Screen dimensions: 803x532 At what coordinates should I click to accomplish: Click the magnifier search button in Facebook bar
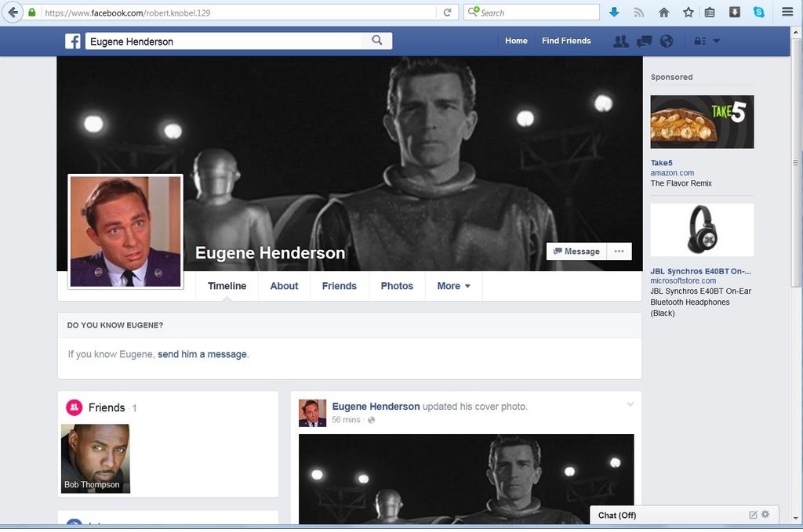[x=377, y=41]
